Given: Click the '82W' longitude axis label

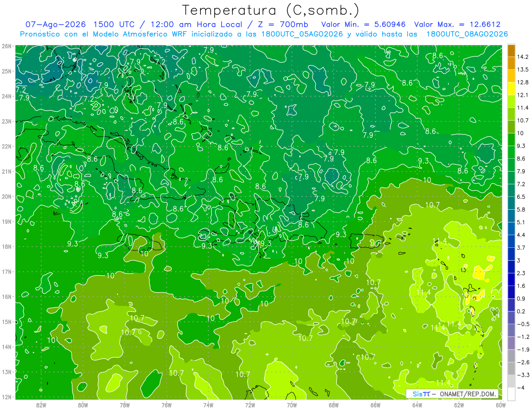Looking at the screenshot, I should tap(41, 405).
